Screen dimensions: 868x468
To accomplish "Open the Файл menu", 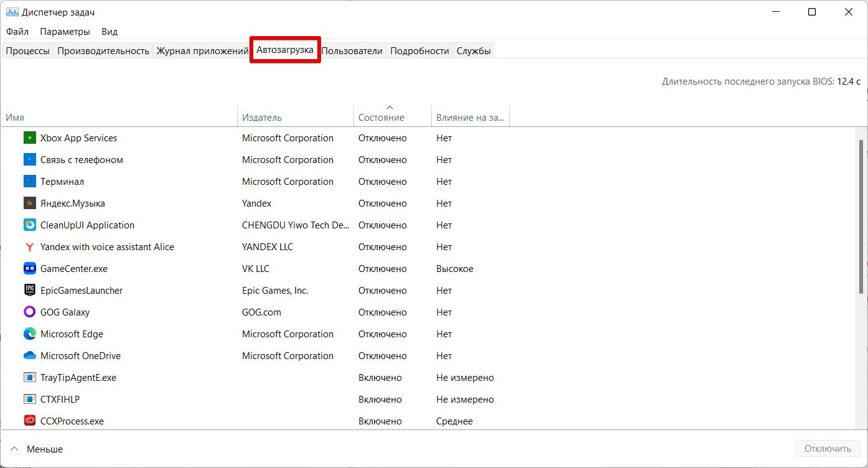I will (x=17, y=31).
